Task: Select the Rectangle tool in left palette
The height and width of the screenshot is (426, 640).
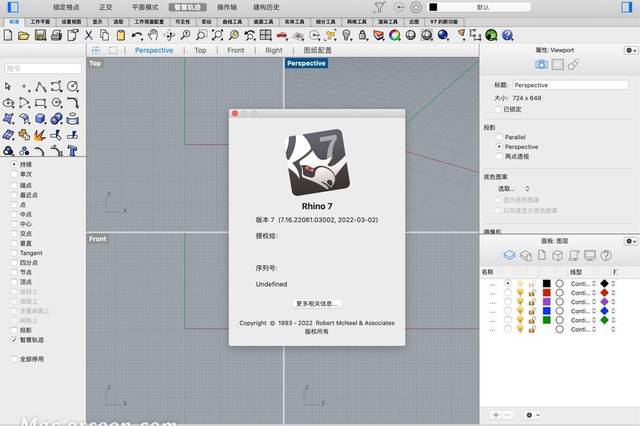Action: pos(40,103)
